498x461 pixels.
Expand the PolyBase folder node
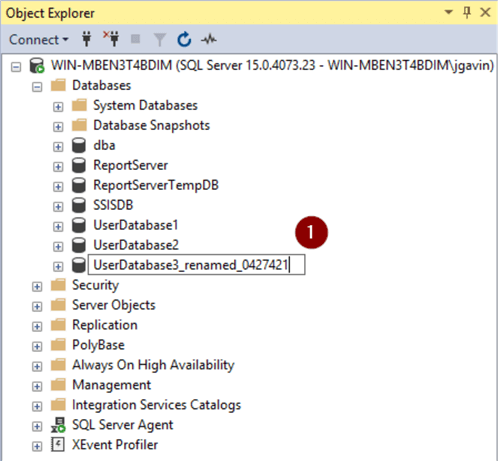[x=37, y=347]
